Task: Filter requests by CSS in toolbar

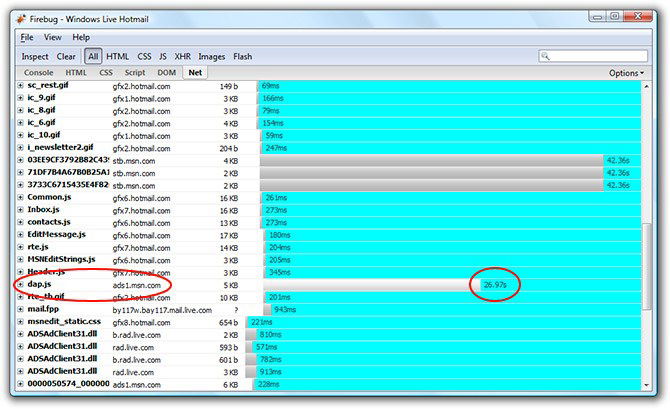Action: tap(144, 56)
